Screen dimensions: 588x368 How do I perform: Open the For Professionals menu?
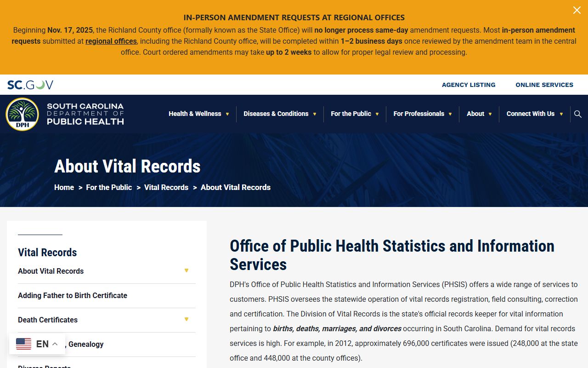[419, 114]
